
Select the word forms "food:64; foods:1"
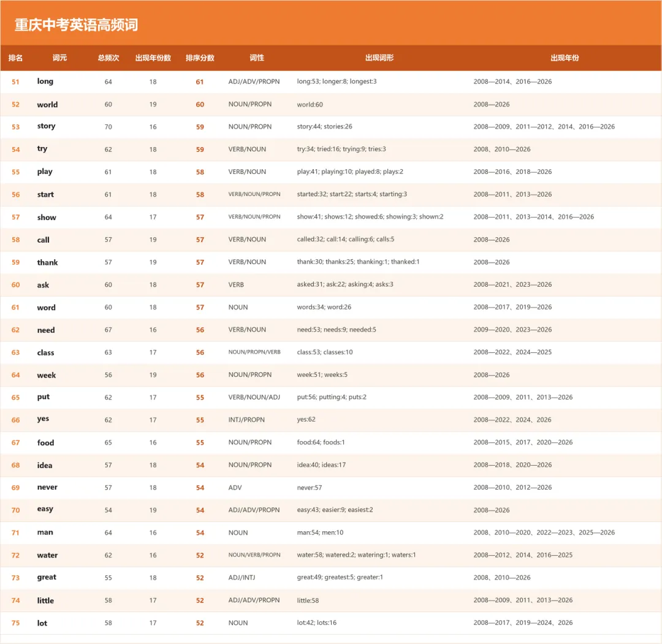pos(321,442)
